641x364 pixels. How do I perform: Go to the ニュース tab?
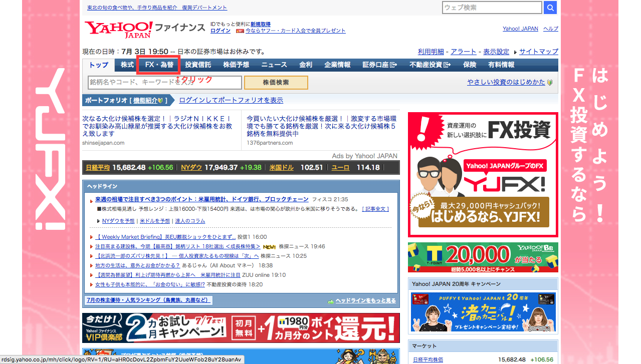[274, 65]
